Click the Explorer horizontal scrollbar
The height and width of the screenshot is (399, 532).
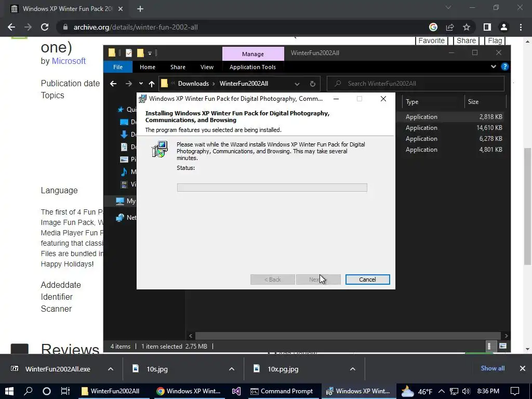click(x=348, y=336)
